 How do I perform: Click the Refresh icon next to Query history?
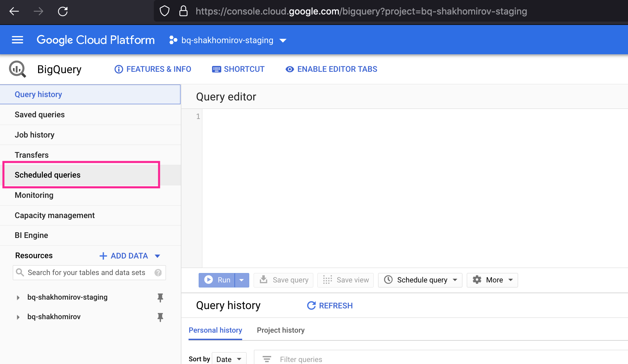tap(311, 305)
